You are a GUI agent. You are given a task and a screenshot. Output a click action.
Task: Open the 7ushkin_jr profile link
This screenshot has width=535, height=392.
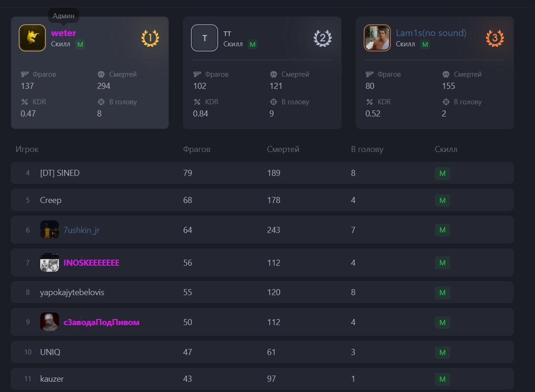pyautogui.click(x=81, y=230)
